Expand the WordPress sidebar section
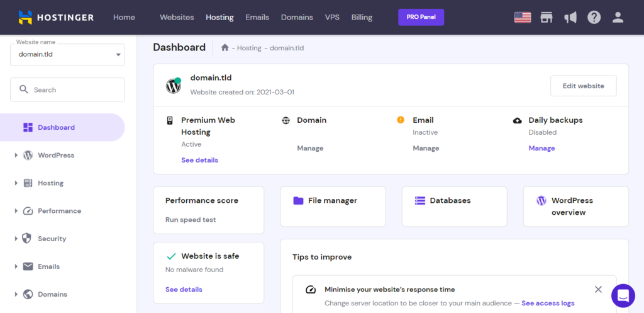 point(55,155)
